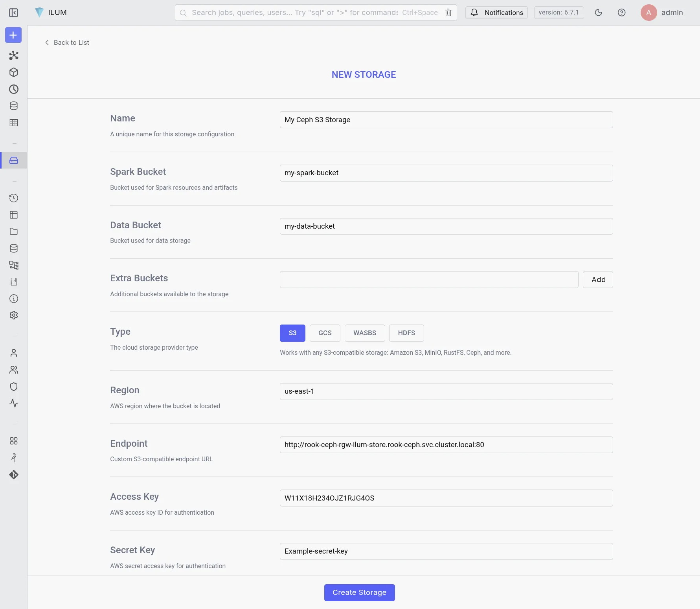The width and height of the screenshot is (700, 609).
Task: Open the notebook icon in sidebar
Action: 14,282
